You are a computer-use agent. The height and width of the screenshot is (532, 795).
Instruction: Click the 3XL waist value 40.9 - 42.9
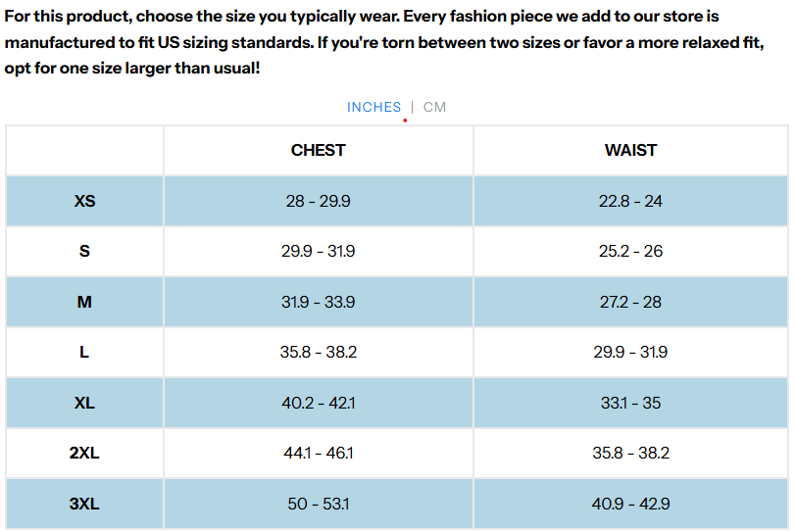tap(630, 504)
